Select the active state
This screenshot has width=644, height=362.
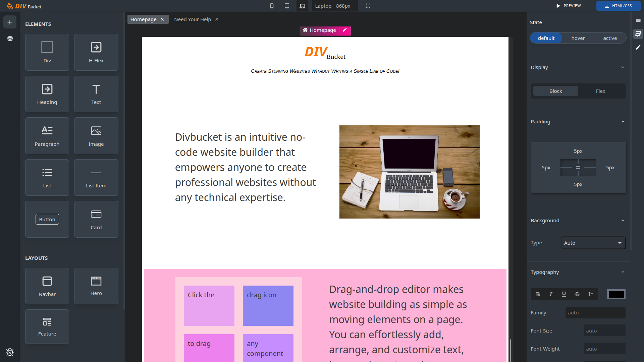click(610, 38)
